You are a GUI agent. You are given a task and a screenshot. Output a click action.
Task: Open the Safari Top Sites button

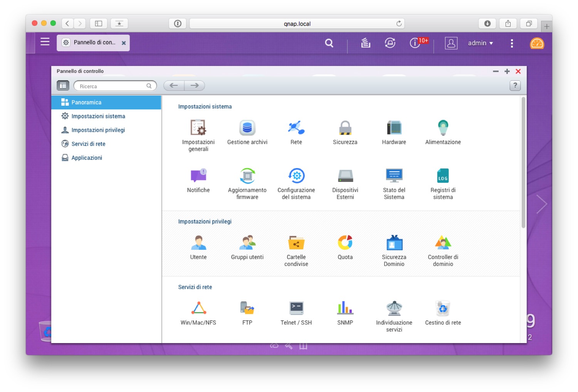coord(119,24)
